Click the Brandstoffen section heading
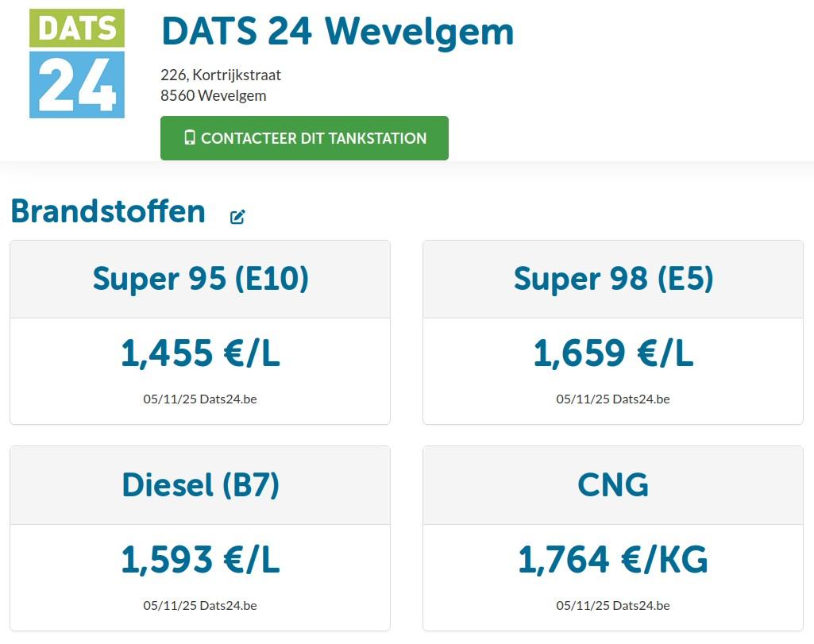Screen dimensions: 814x644 tap(108, 211)
